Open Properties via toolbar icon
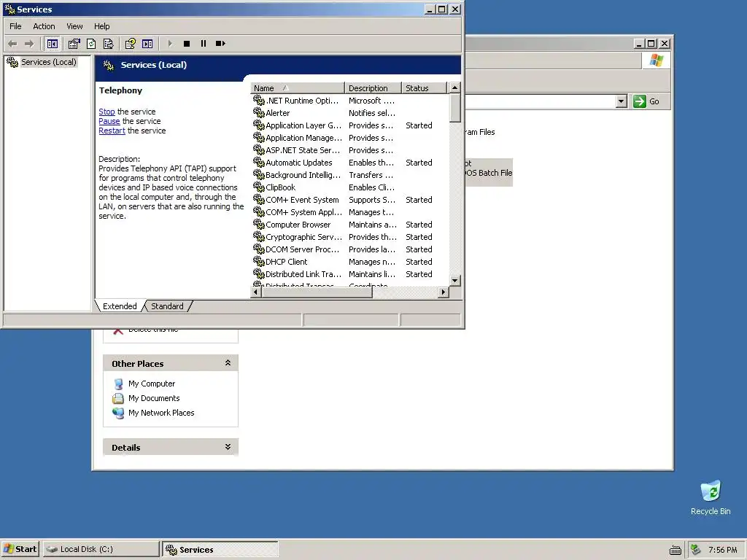Screen dimensions: 747x560 pyautogui.click(x=74, y=44)
